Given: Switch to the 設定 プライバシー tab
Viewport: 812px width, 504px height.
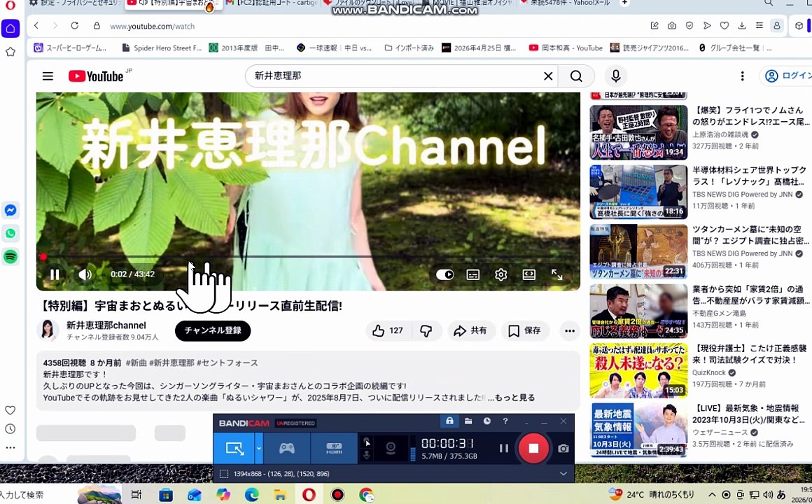Looking at the screenshot, I should tap(73, 3).
